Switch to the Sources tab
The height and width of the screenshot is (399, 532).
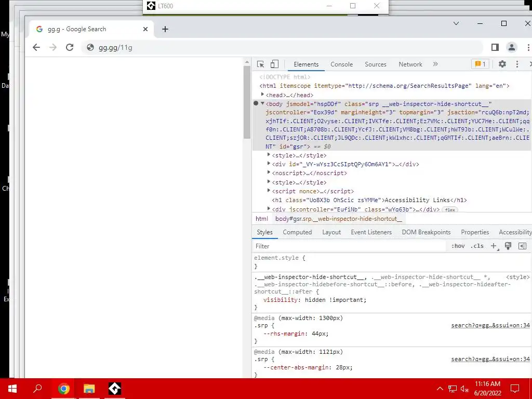pos(375,64)
